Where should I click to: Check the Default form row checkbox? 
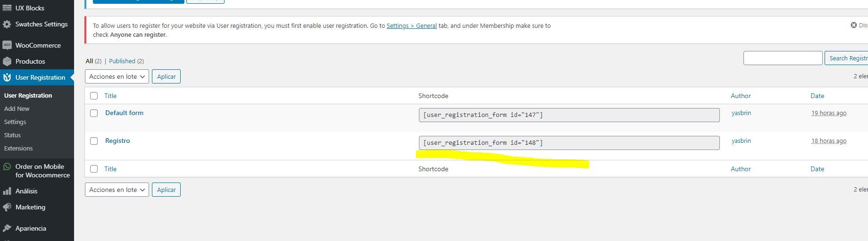94,113
